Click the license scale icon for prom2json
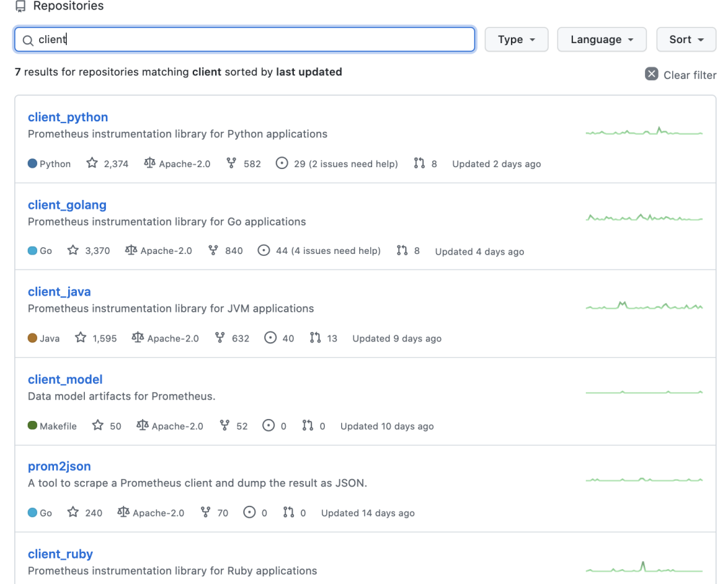 (123, 513)
